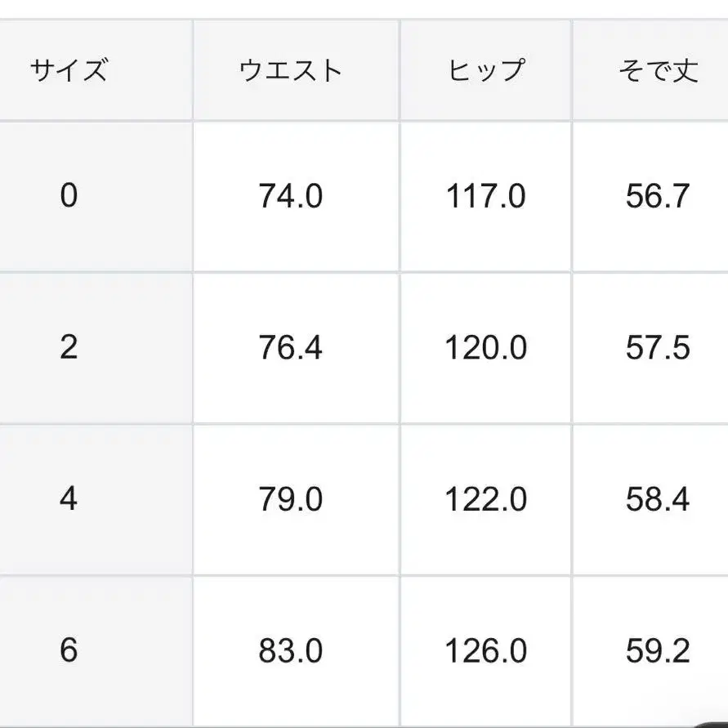Image resolution: width=728 pixels, height=728 pixels.
Task: Click the サイズ column header
Action: (69, 71)
